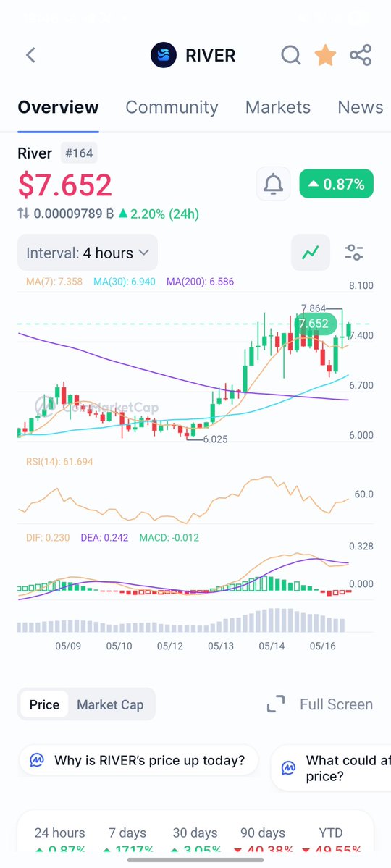Tap the RIVER coin logo icon
This screenshot has height=868, width=391.
pos(164,55)
